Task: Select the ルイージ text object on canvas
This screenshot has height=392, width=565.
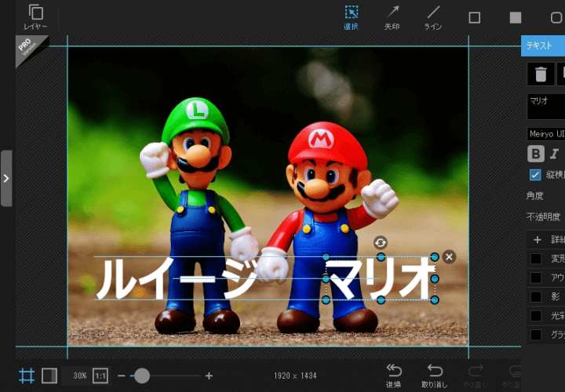Action: (x=177, y=278)
